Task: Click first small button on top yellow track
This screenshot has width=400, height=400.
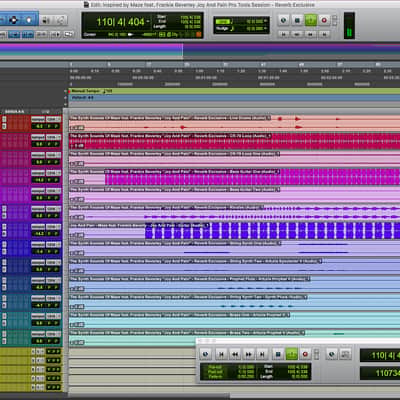Action: (x=33, y=351)
